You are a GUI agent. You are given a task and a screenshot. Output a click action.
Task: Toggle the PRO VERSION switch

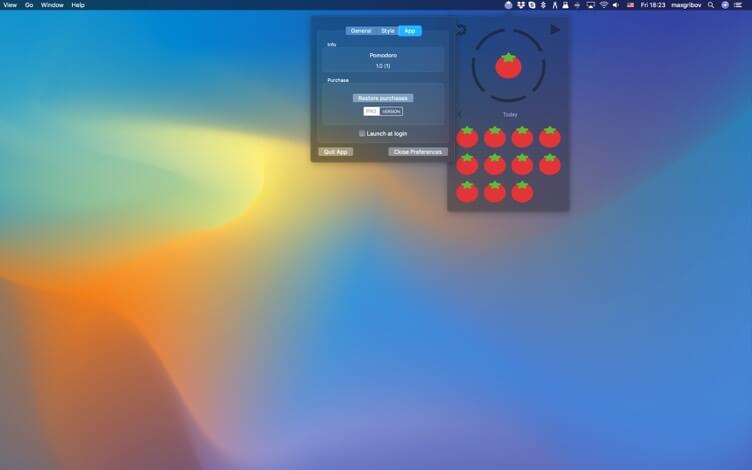[383, 111]
